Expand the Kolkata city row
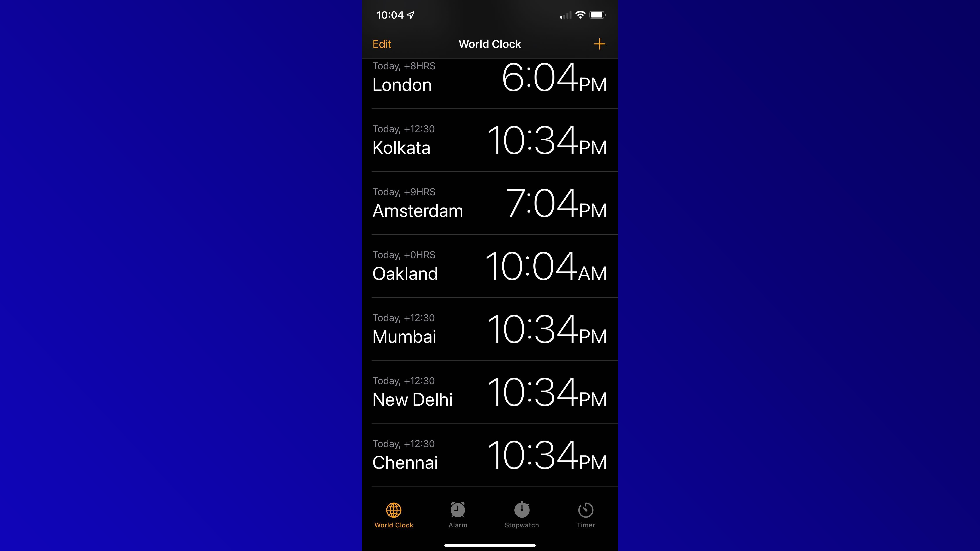This screenshot has height=551, width=980. [490, 139]
